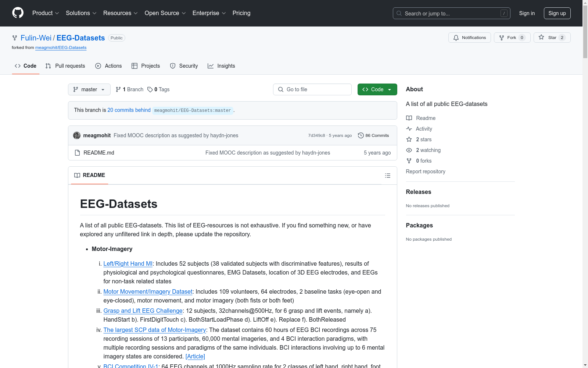Fork this repository
The width and height of the screenshot is (588, 368).
[x=512, y=38]
